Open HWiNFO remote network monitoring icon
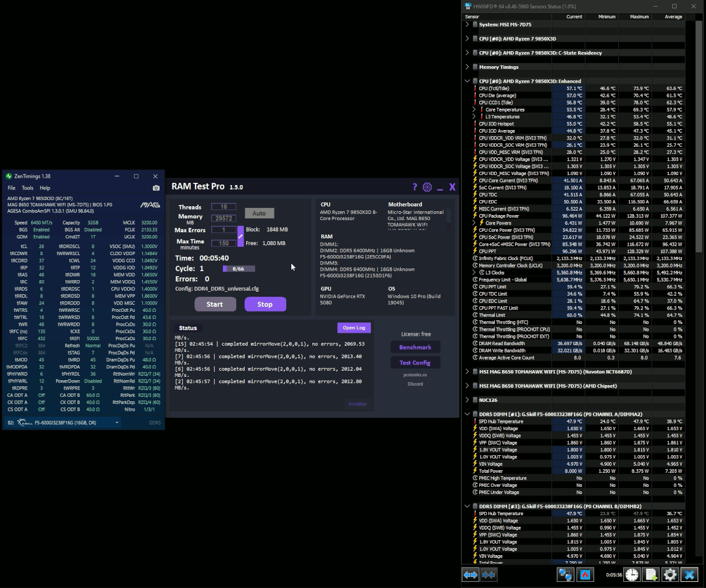The width and height of the screenshot is (706, 588). (565, 575)
